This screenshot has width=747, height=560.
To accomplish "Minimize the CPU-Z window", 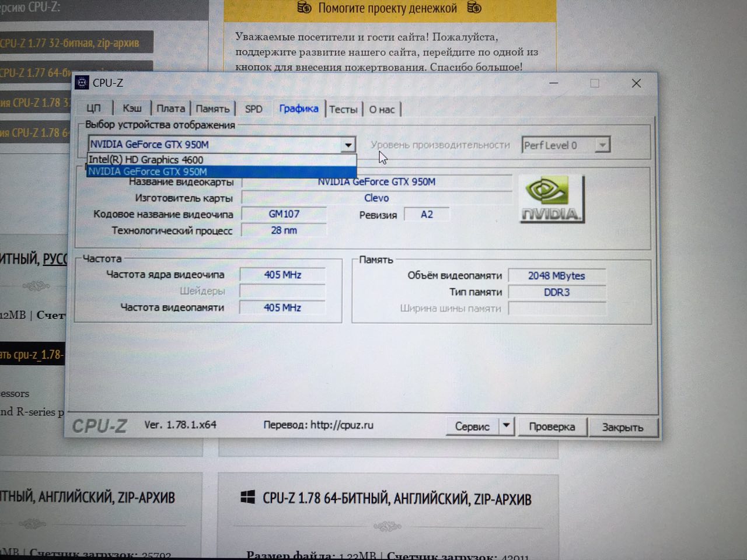I will pyautogui.click(x=554, y=83).
